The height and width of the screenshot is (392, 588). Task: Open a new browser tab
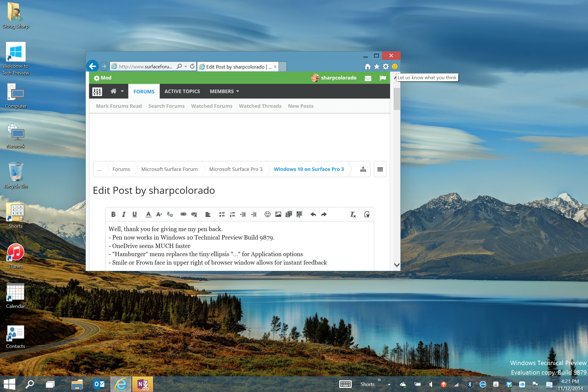[283, 67]
